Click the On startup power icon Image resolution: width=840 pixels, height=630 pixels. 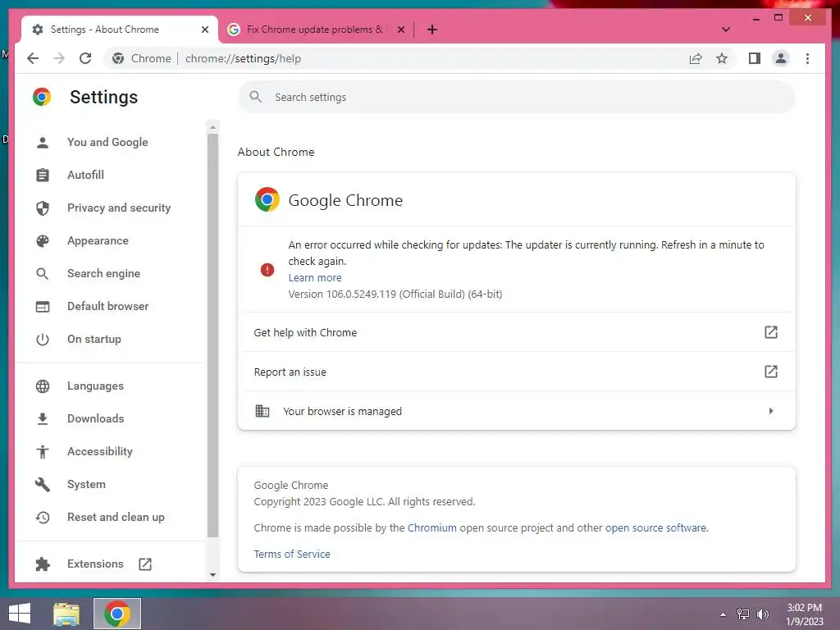click(x=43, y=339)
